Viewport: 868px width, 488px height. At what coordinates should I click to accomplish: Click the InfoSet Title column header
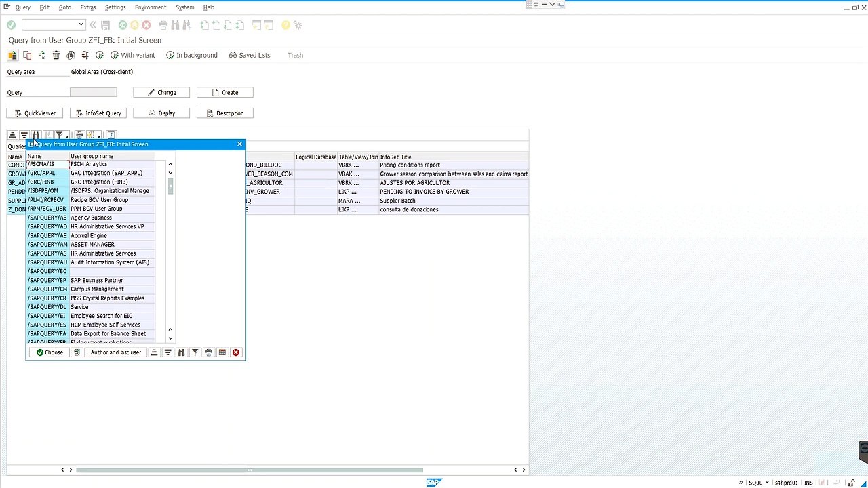(453, 157)
